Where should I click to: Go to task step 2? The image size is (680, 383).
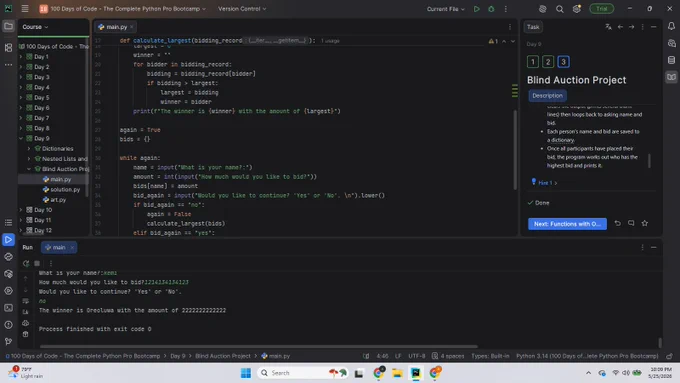(548, 62)
